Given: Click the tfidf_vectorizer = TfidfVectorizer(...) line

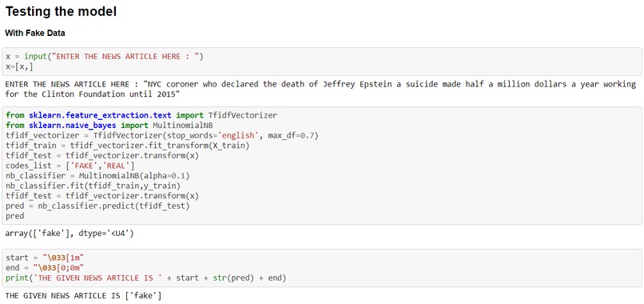Looking at the screenshot, I should coord(162,135).
